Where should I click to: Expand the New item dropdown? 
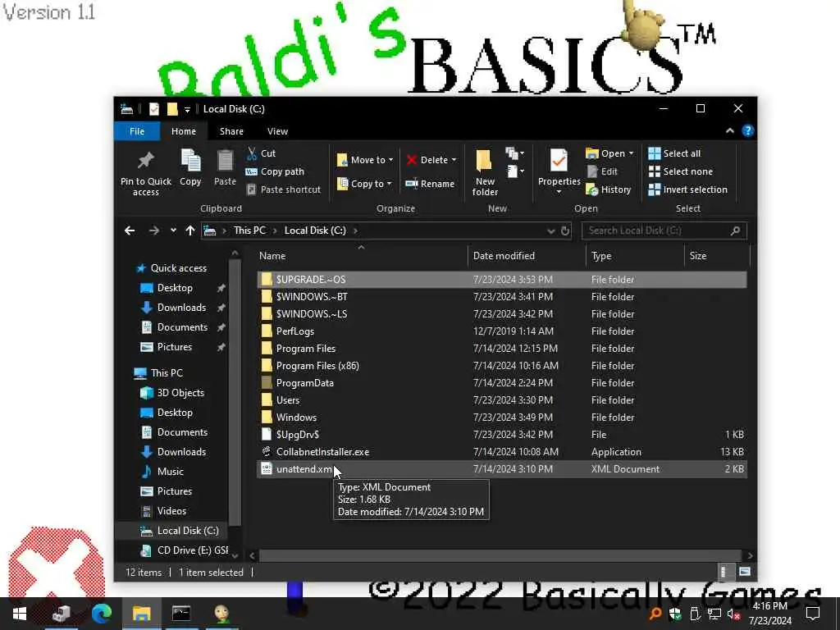click(515, 153)
